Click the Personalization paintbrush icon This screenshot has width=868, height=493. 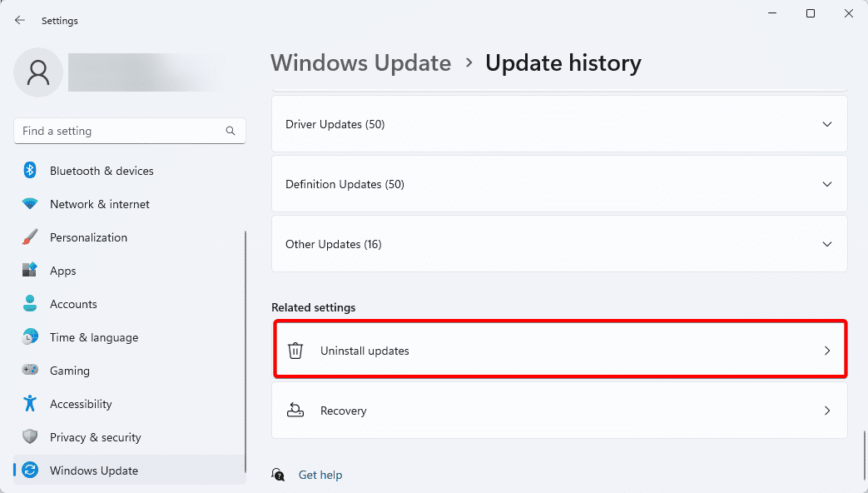click(30, 237)
